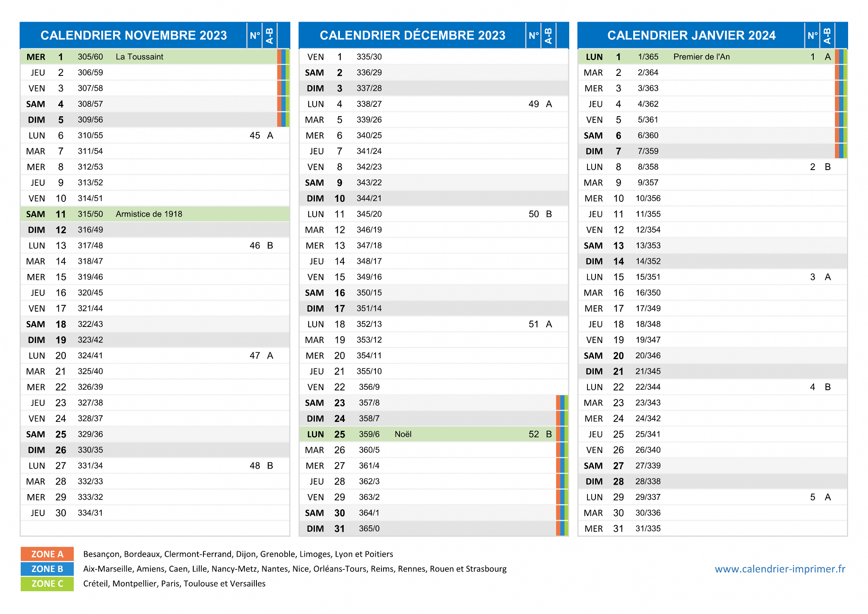This screenshot has width=868, height=614.
Task: Click day count 315/50 in November
Action: (90, 214)
